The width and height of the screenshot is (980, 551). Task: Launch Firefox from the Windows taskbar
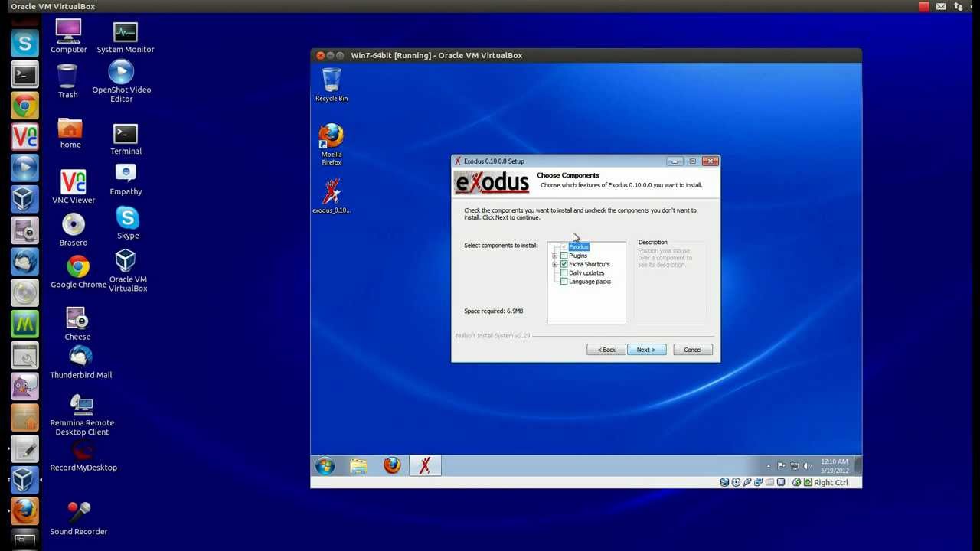point(392,465)
